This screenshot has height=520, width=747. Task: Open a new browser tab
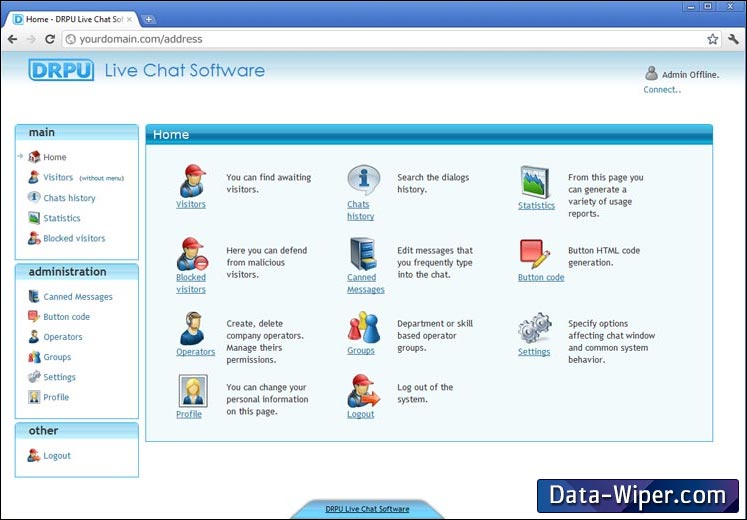[149, 20]
